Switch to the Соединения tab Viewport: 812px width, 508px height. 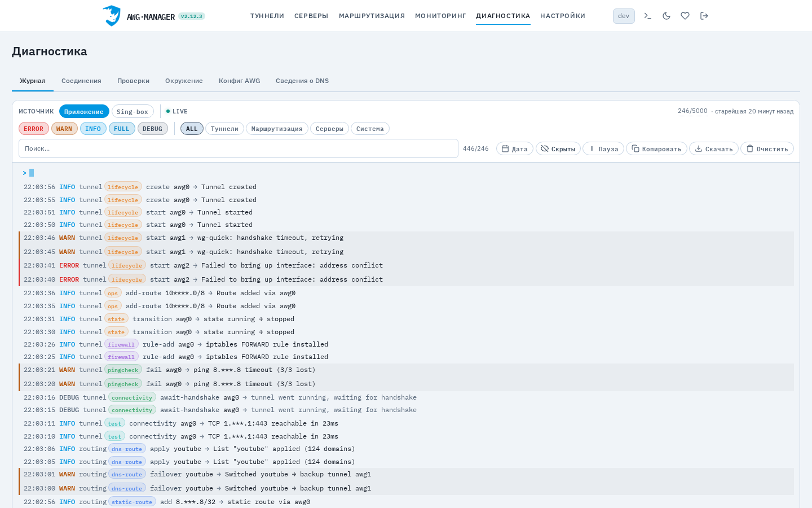(x=81, y=81)
